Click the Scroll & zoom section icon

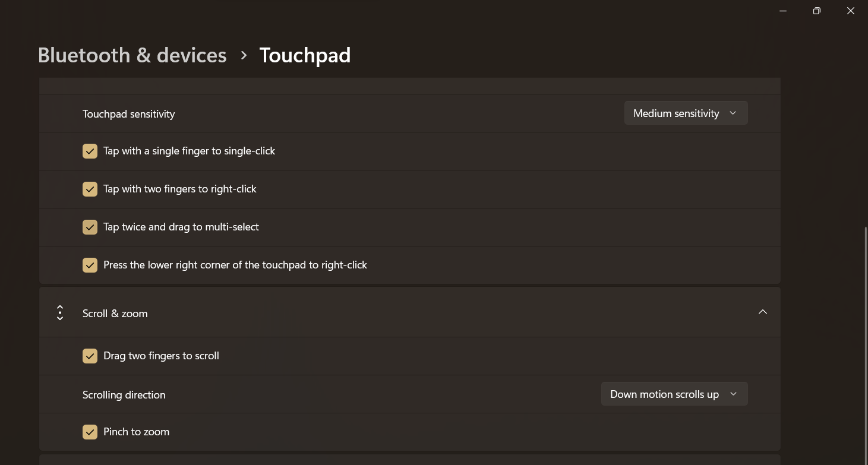click(x=60, y=313)
